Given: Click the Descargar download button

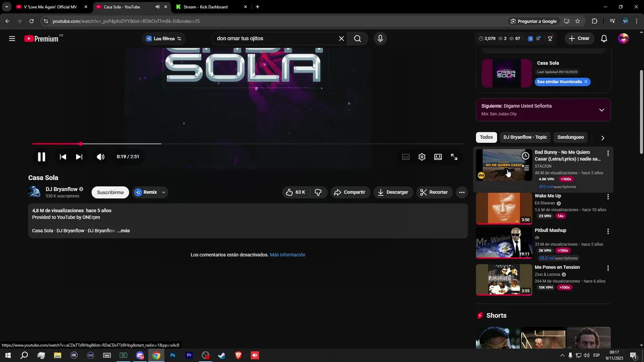Looking at the screenshot, I should coord(393,192).
